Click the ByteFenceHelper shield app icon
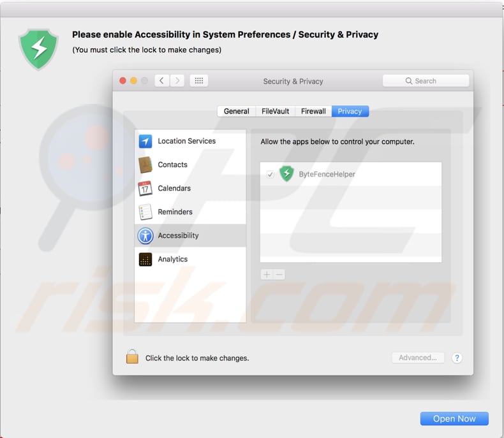This screenshot has height=438, width=504. coord(286,173)
